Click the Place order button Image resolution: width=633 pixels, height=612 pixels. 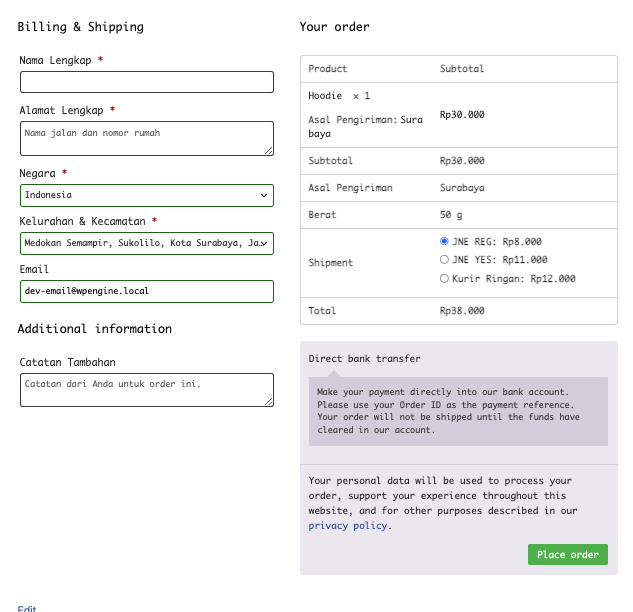[x=568, y=554]
